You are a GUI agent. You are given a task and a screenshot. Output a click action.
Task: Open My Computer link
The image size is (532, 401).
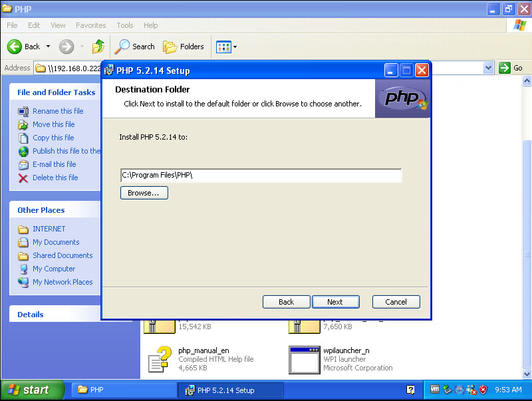click(54, 269)
